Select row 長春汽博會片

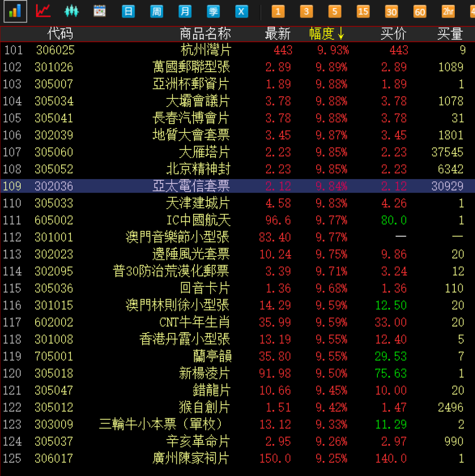[237, 118]
